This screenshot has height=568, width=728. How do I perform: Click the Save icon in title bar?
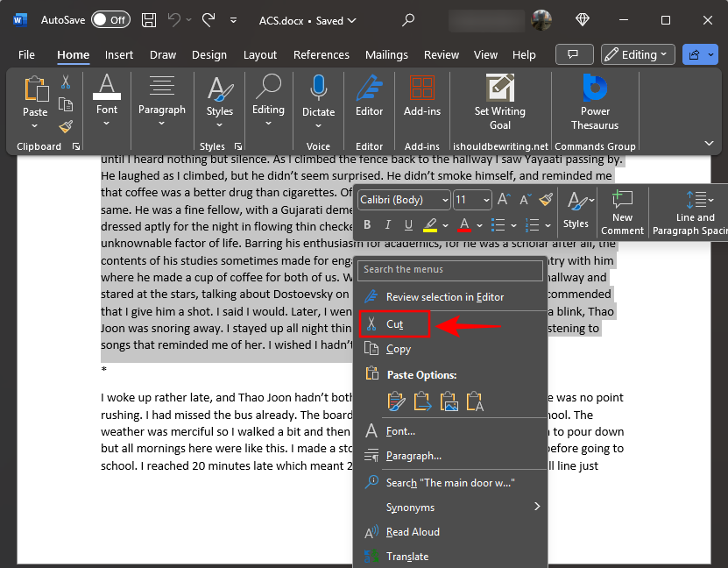click(x=149, y=19)
